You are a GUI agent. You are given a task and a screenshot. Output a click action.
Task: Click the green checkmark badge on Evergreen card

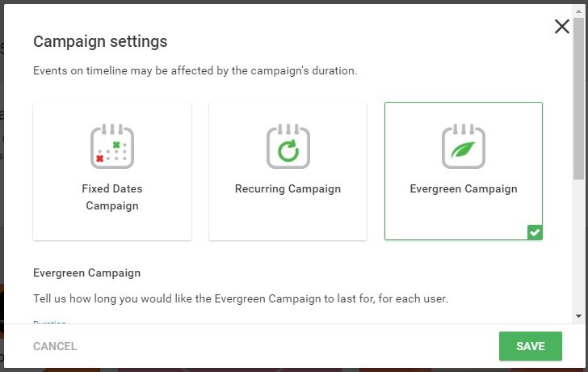point(535,232)
